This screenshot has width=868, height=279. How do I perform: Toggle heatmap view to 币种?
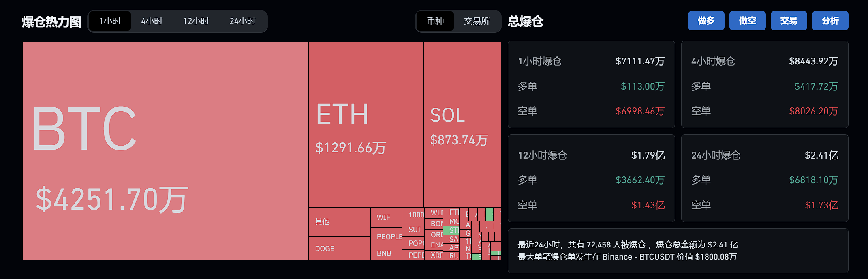pyautogui.click(x=435, y=21)
